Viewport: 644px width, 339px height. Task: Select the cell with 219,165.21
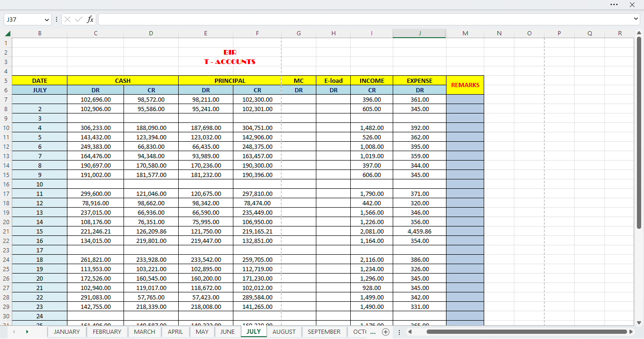tap(257, 231)
